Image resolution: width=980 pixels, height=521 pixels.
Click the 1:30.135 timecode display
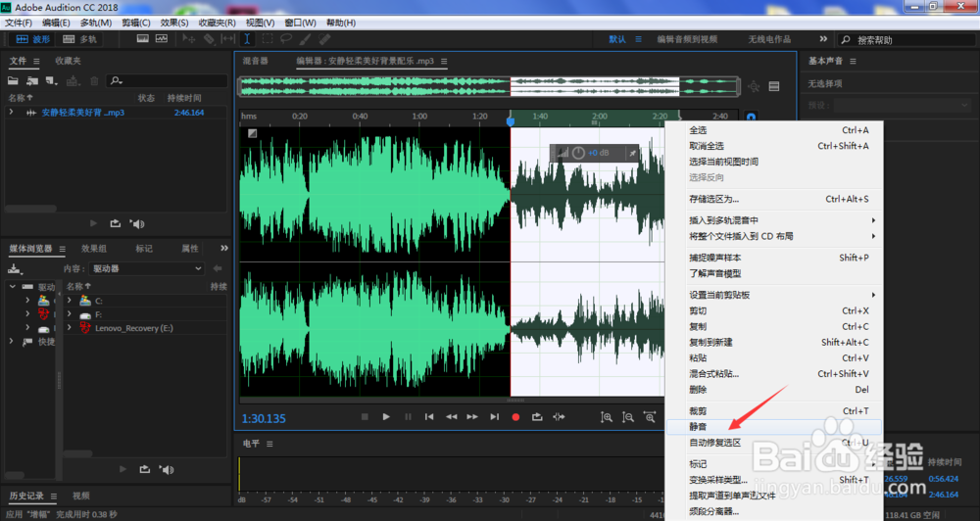click(x=264, y=418)
